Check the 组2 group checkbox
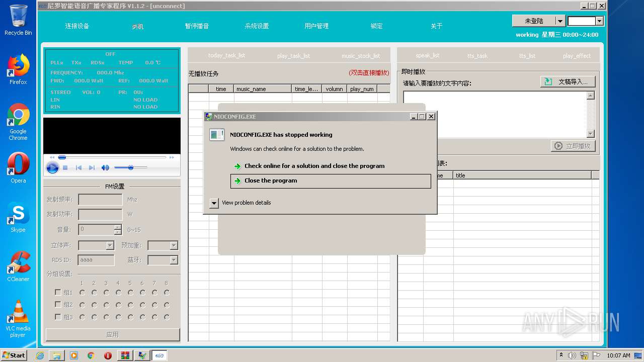The image size is (644, 362). point(58,305)
